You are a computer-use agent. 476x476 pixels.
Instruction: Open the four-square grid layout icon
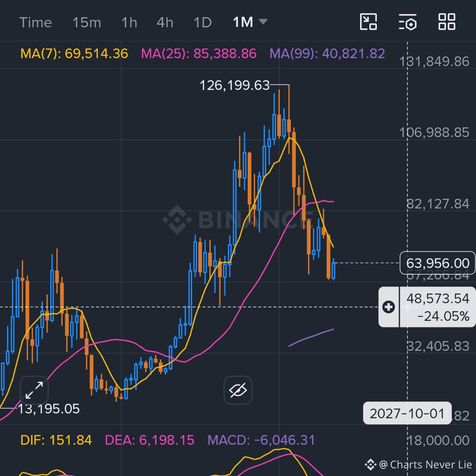pos(447,22)
